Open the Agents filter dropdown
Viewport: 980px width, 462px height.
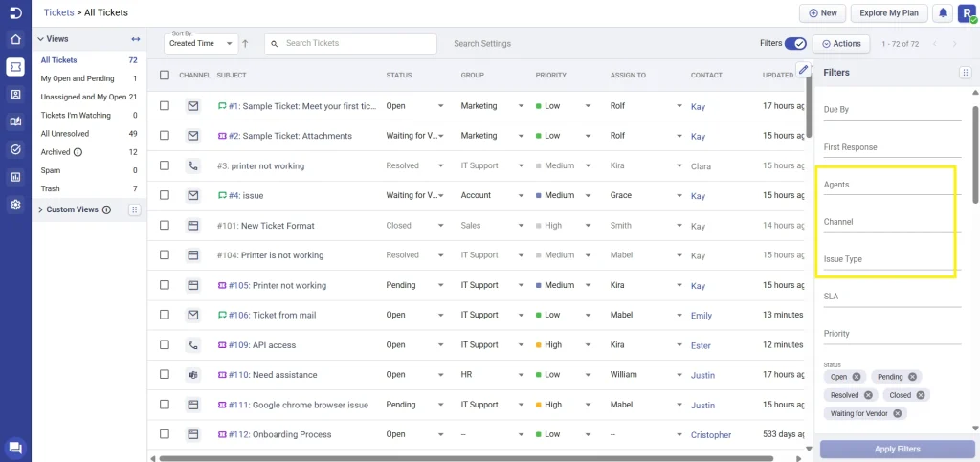pyautogui.click(x=892, y=185)
